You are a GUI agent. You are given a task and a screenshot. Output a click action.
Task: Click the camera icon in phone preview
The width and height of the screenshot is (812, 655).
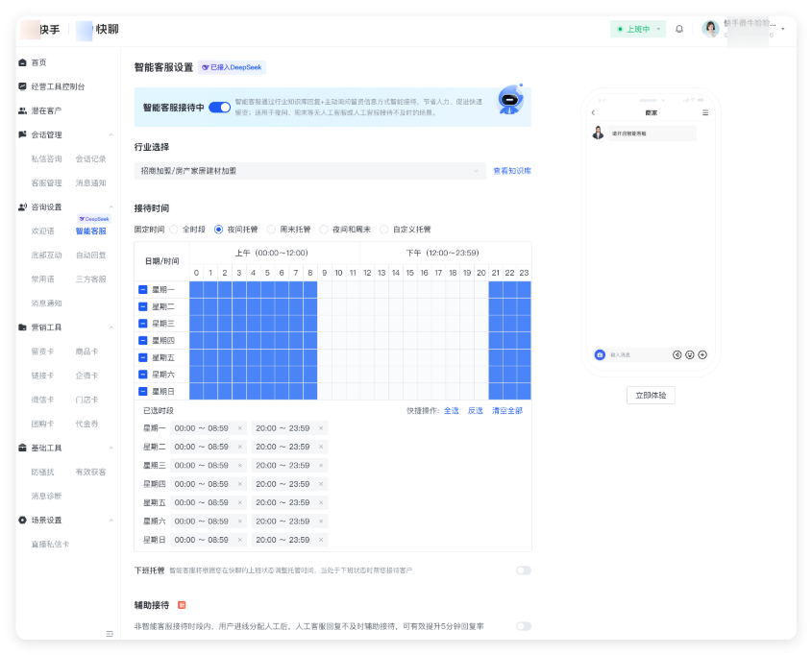pyautogui.click(x=600, y=354)
